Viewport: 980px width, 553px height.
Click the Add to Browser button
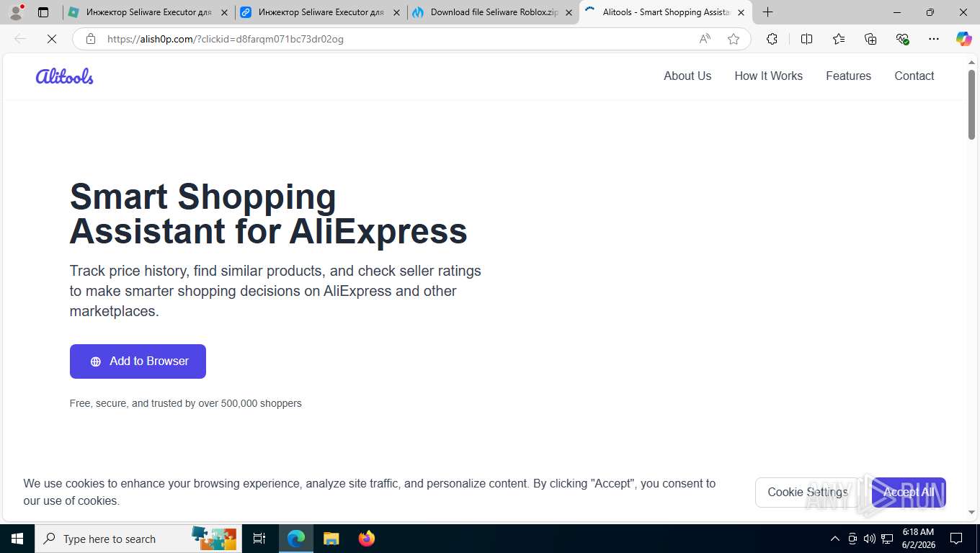point(138,361)
